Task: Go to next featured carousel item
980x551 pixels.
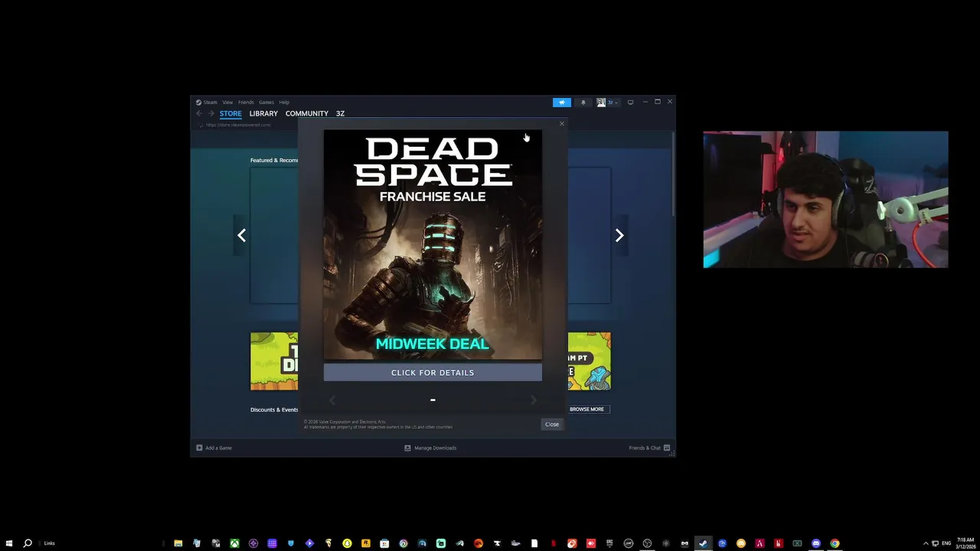Action: click(619, 236)
